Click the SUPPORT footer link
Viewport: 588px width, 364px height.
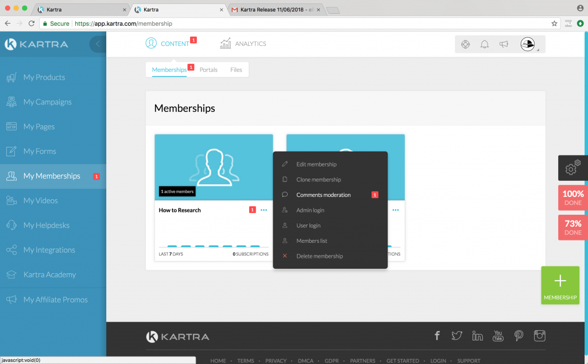coord(469,361)
